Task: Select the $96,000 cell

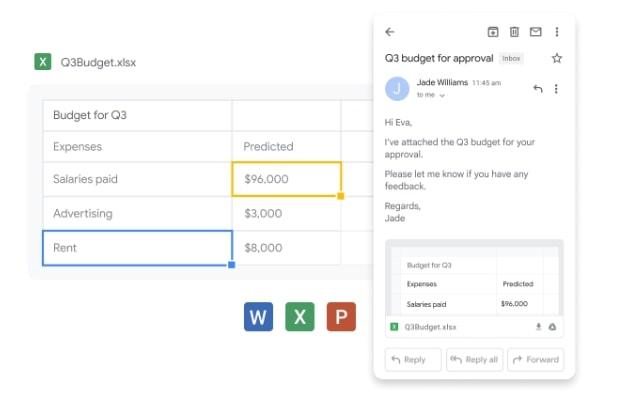Action: tap(287, 180)
